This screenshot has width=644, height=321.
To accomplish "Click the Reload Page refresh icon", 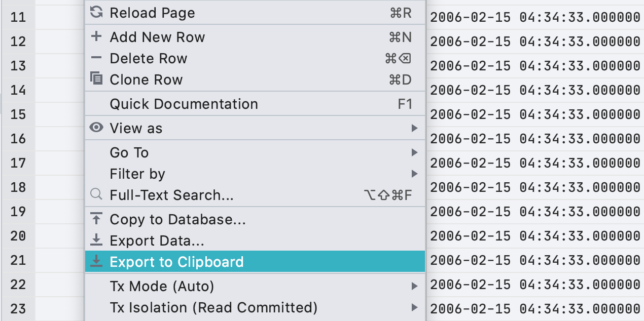I will pyautogui.click(x=96, y=13).
